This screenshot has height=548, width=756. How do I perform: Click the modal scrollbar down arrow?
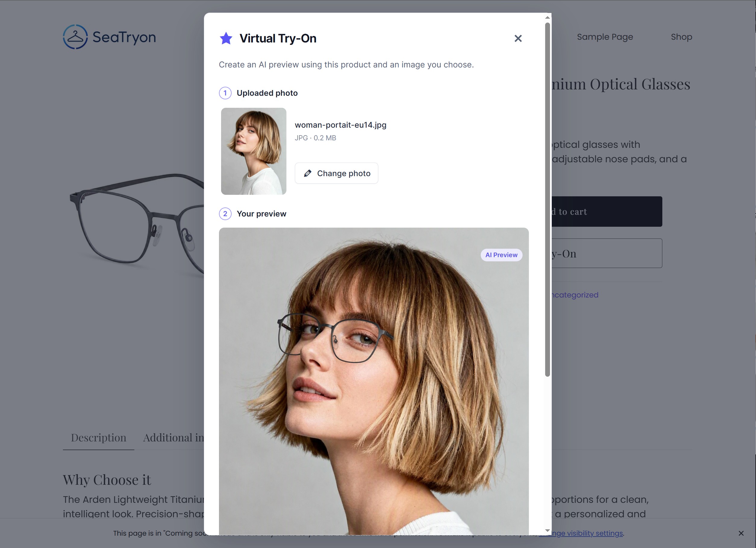547,530
